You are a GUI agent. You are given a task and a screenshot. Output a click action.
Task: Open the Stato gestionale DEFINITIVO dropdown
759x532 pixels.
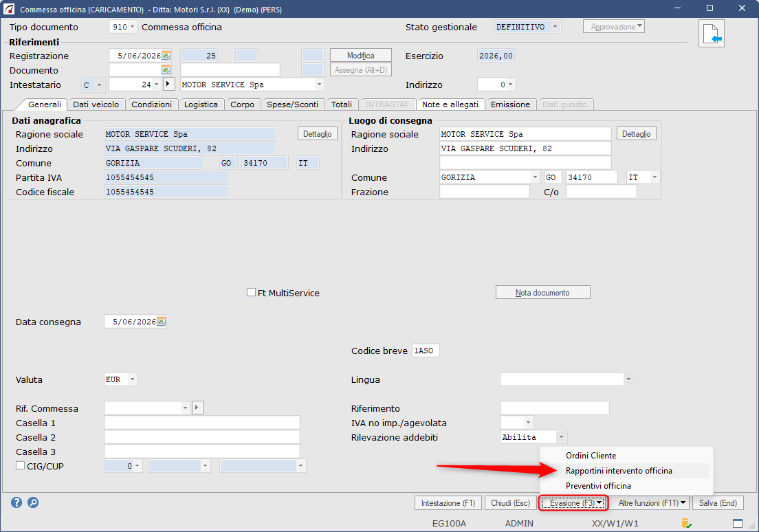[x=555, y=27]
